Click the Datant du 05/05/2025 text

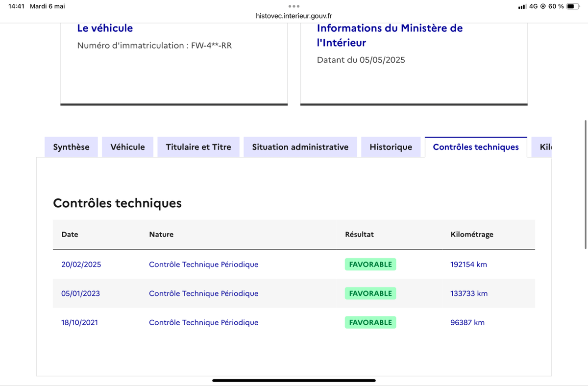361,60
